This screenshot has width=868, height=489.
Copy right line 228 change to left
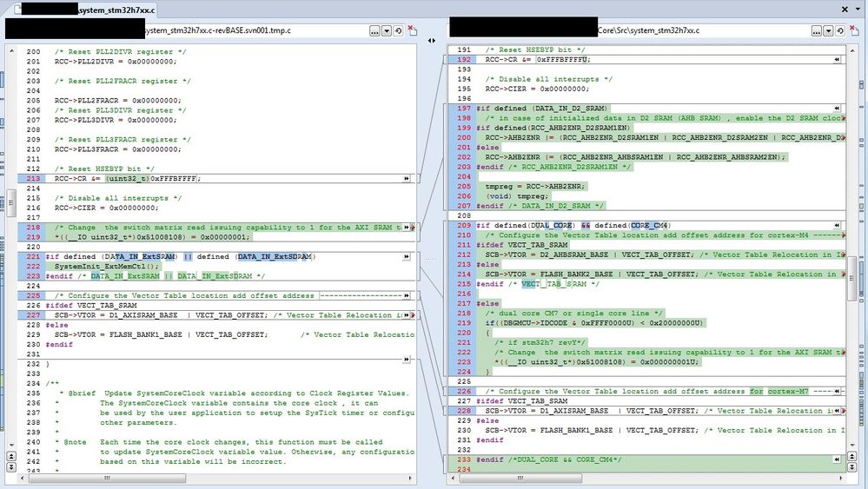[x=837, y=411]
